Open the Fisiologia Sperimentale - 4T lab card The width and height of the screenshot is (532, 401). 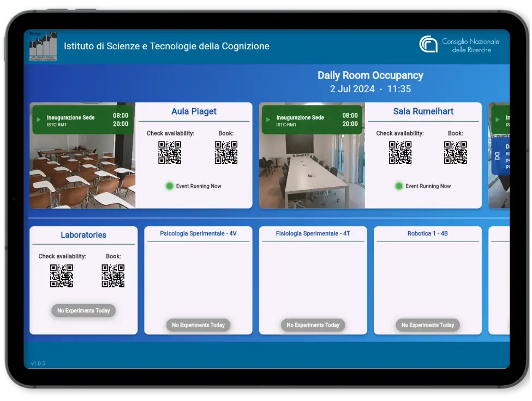[313, 280]
